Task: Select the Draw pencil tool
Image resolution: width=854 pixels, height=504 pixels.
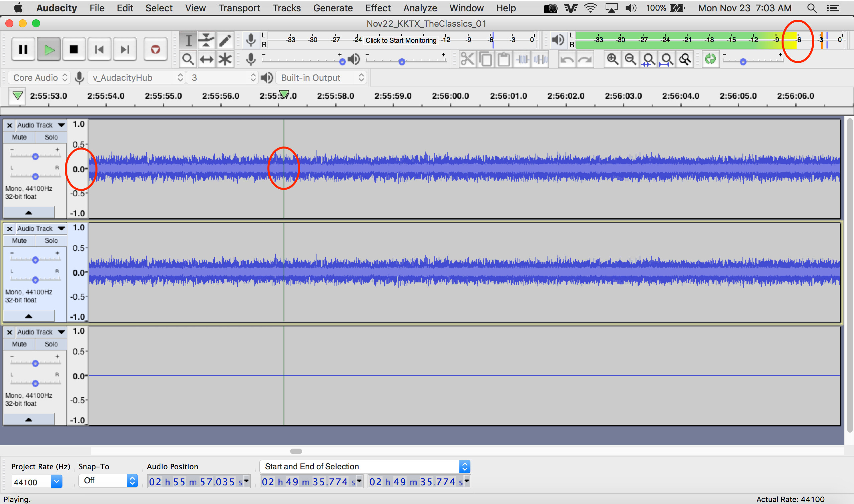Action: tap(225, 41)
